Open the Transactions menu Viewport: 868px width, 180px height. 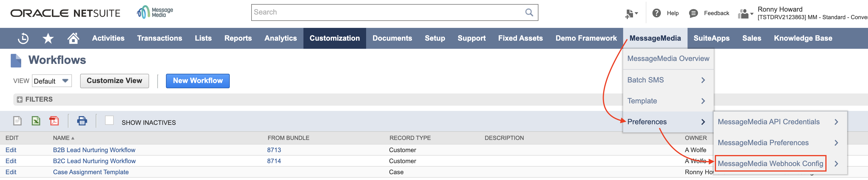pos(159,38)
